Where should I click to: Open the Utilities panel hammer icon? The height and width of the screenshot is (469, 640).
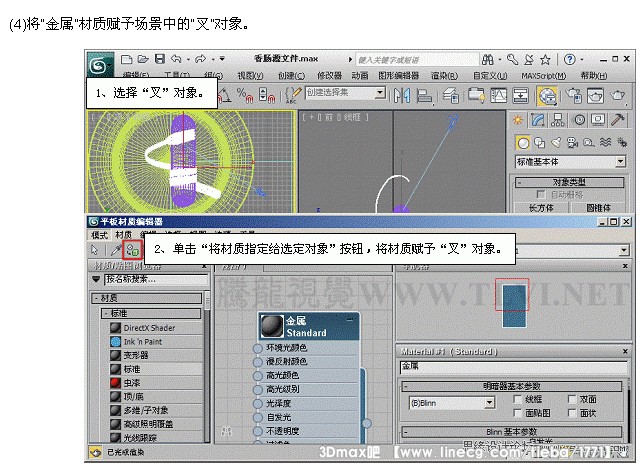click(x=618, y=119)
